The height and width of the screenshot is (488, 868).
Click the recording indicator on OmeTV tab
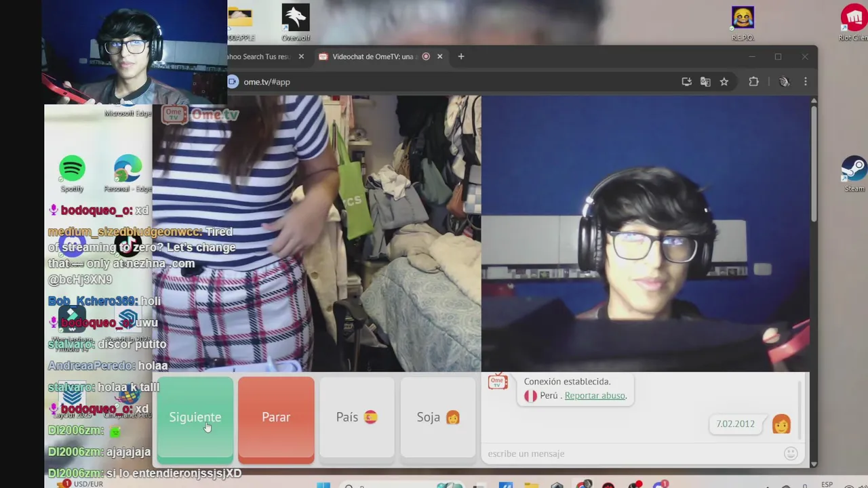(426, 57)
